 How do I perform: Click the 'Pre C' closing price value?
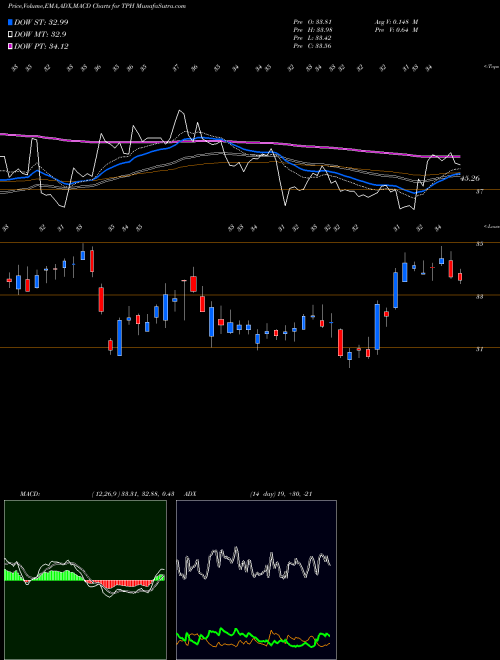pyautogui.click(x=312, y=46)
